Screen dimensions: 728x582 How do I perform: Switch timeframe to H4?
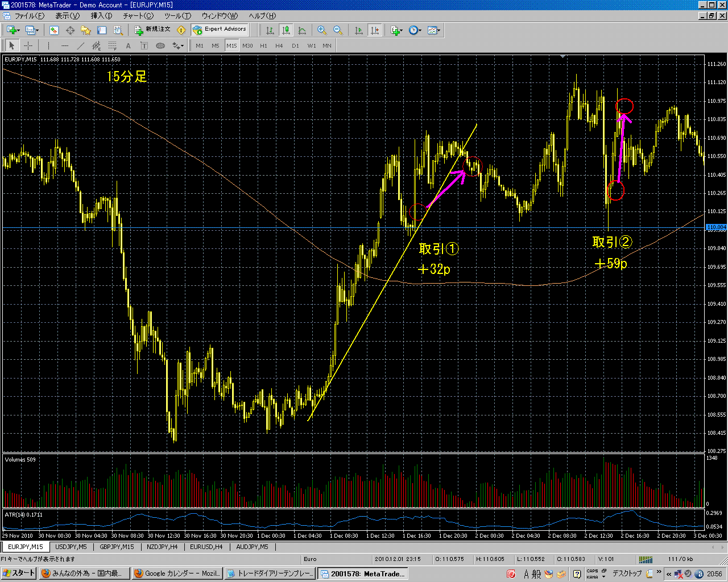(279, 45)
